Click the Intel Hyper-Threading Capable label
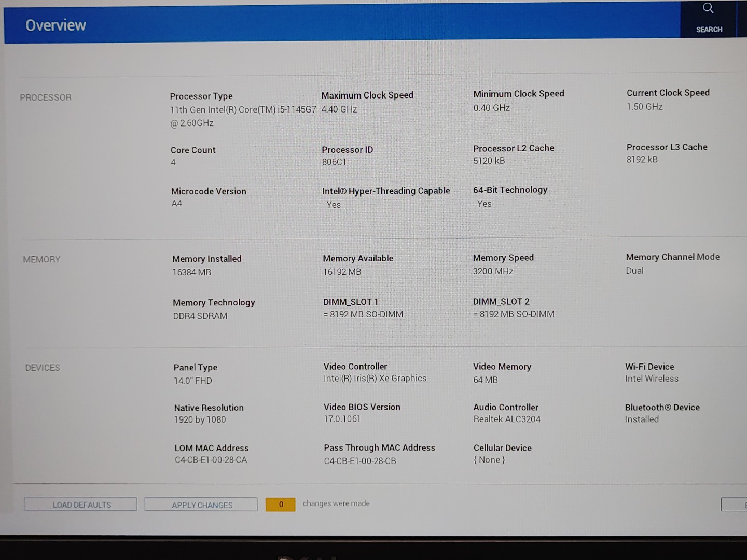Image resolution: width=747 pixels, height=560 pixels. click(386, 191)
